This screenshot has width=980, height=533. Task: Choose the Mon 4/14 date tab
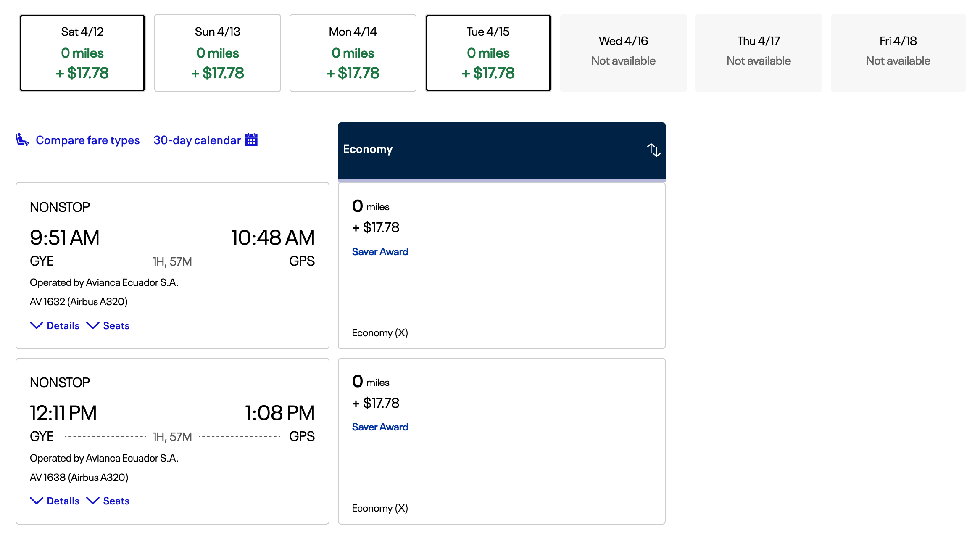[x=353, y=53]
